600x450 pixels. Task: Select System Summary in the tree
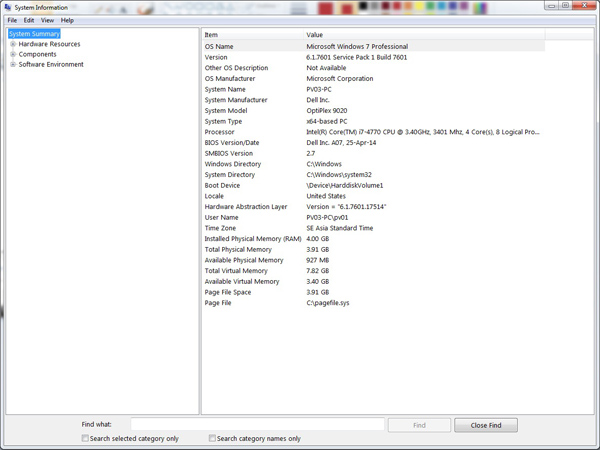tap(34, 34)
